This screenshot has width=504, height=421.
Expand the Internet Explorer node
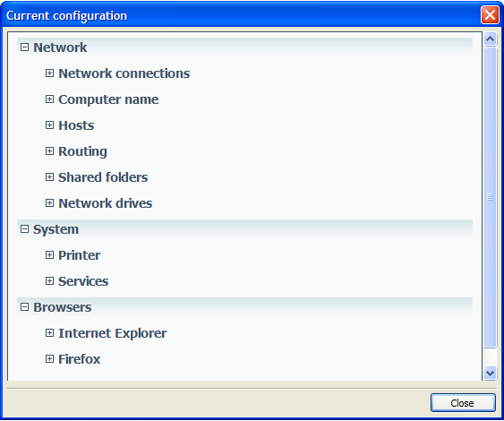(x=49, y=333)
